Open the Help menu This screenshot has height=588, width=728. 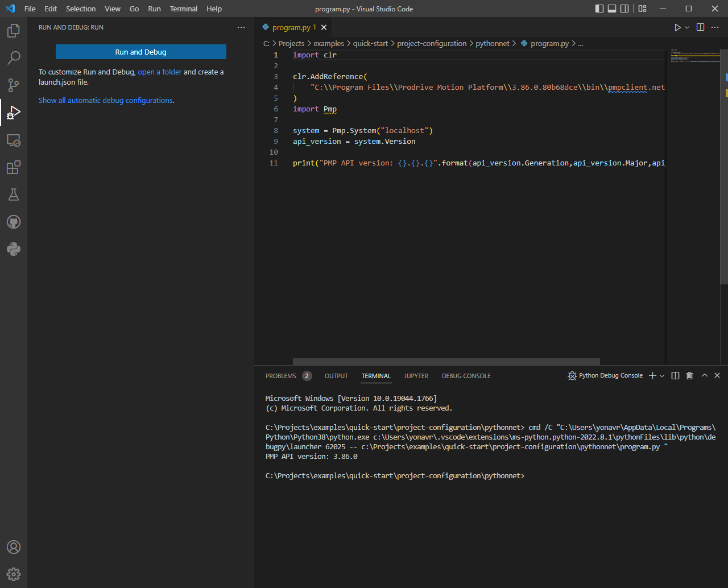(x=214, y=9)
